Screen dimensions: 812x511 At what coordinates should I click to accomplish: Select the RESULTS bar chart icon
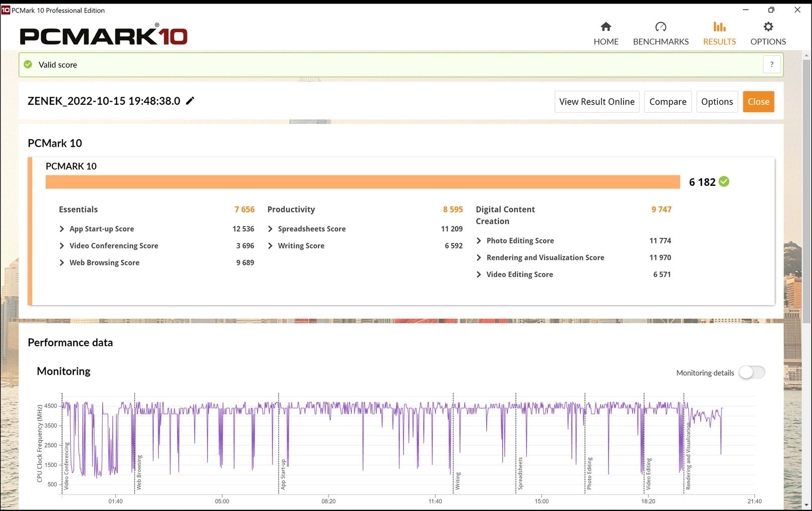(719, 27)
